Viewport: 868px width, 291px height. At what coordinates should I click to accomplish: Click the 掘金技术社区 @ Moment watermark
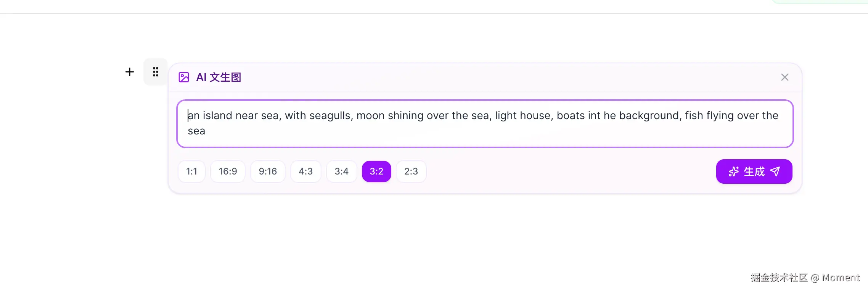[805, 278]
